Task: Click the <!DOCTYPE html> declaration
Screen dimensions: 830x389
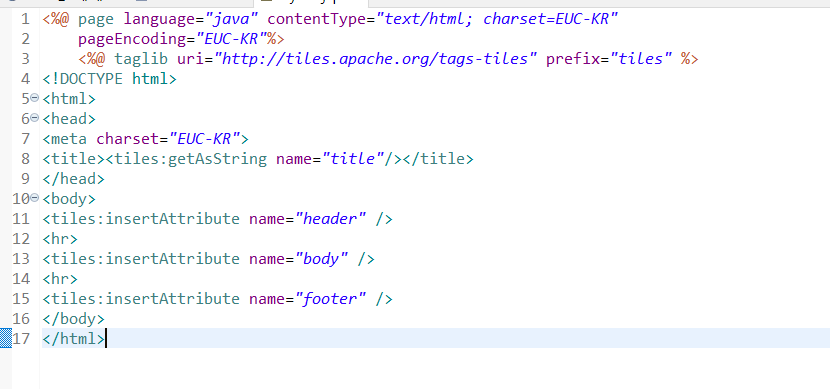Action: [x=110, y=79]
